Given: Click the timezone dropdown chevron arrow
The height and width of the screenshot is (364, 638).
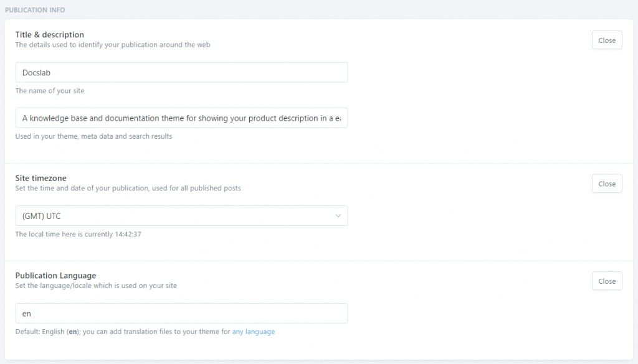Looking at the screenshot, I should [x=338, y=216].
